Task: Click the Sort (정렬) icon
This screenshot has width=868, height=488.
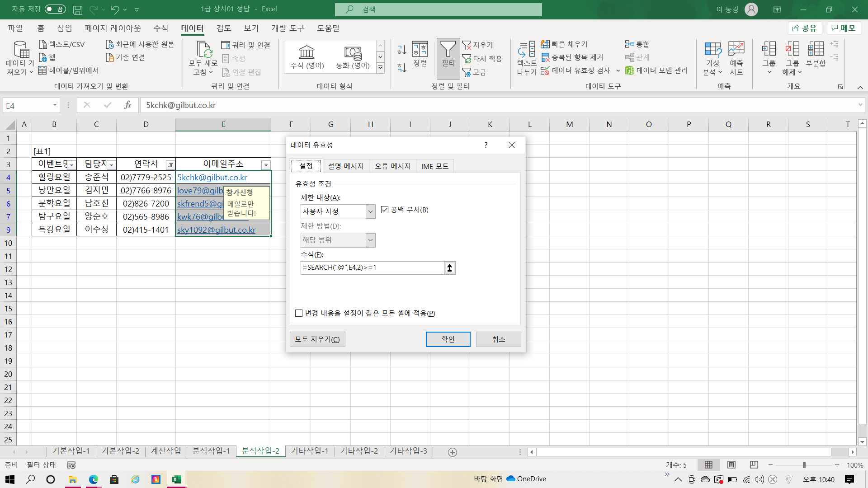Action: tap(420, 50)
